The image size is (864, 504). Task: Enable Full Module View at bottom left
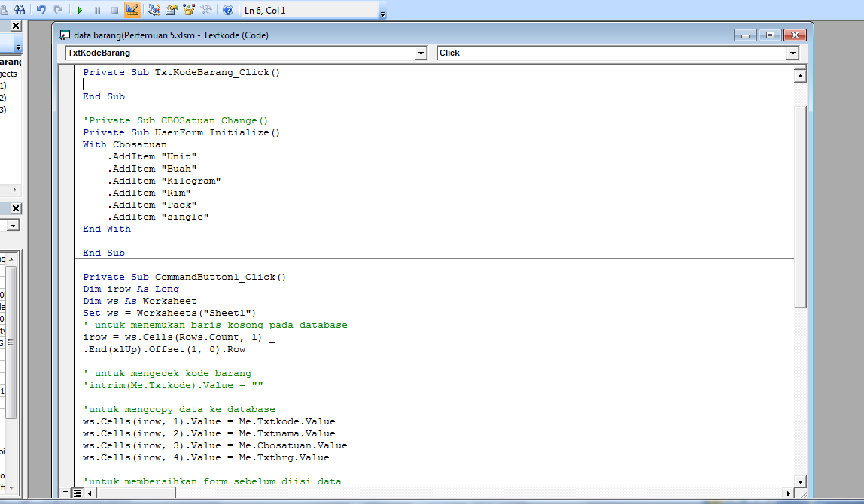[x=78, y=493]
